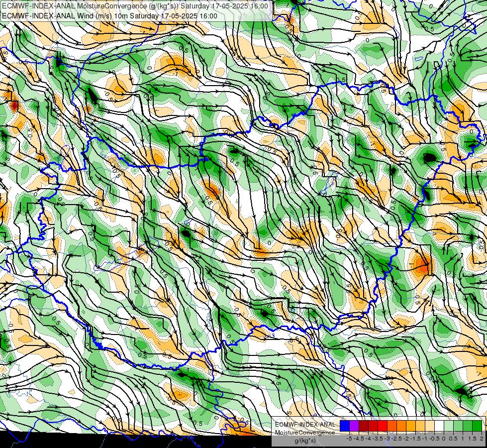Image resolution: width=487 pixels, height=448 pixels.
Task: Click the MoistureConvergence label in the legend
Action: [305, 433]
